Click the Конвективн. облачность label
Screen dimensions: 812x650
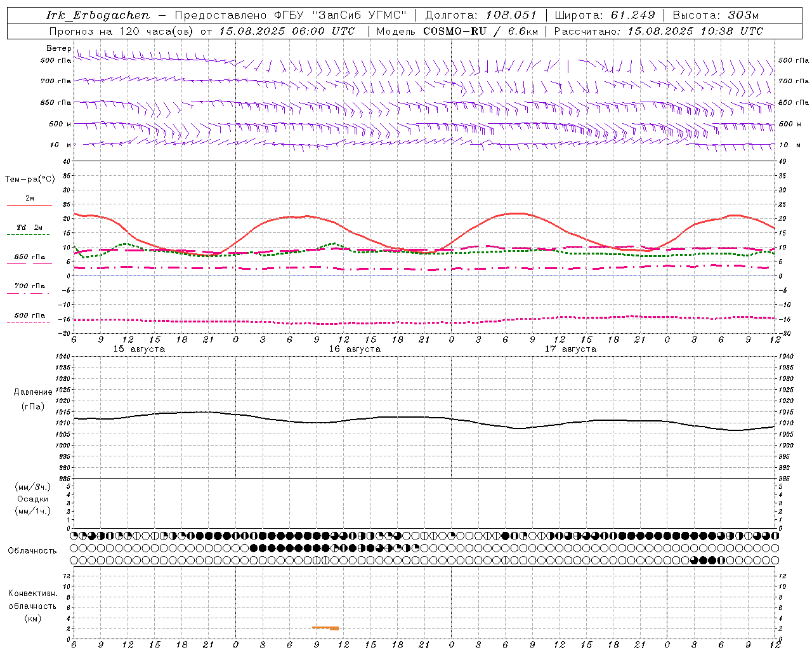32,600
